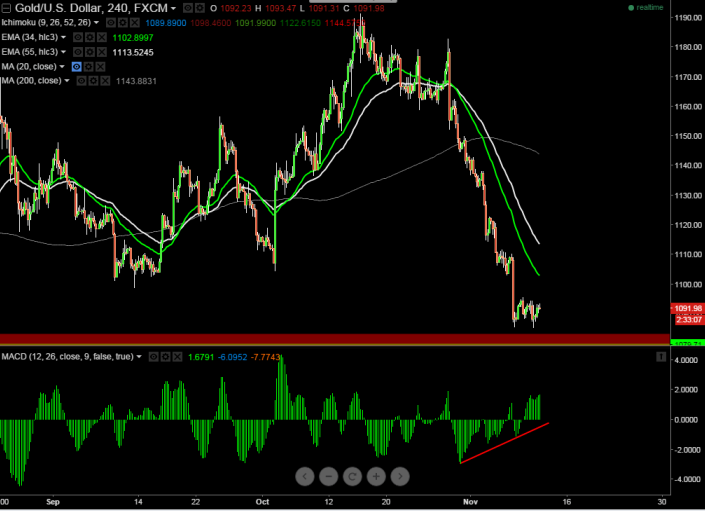The width and height of the screenshot is (705, 511).
Task: Collapse the Gold/U.S. Dollar legend box icon
Action: point(6,8)
